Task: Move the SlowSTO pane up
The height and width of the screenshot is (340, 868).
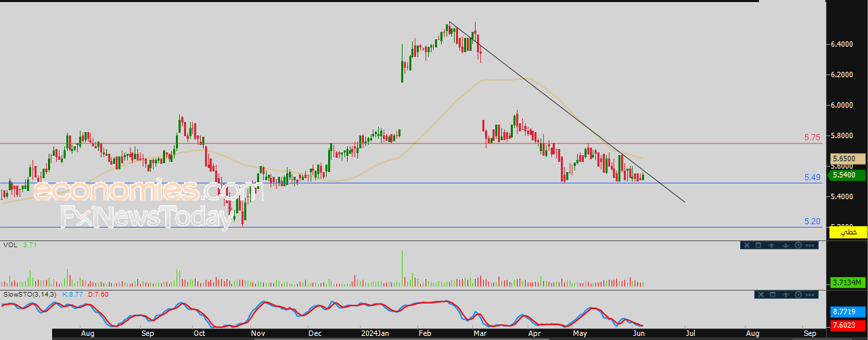Action: click(x=785, y=295)
